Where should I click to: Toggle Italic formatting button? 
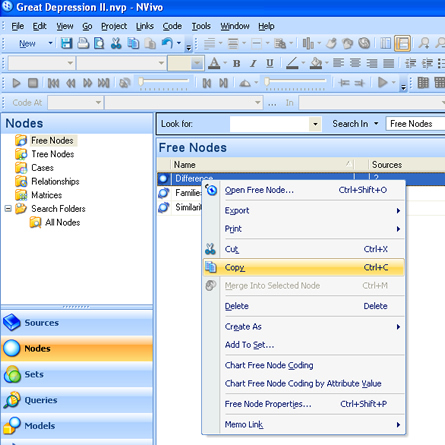click(x=253, y=63)
